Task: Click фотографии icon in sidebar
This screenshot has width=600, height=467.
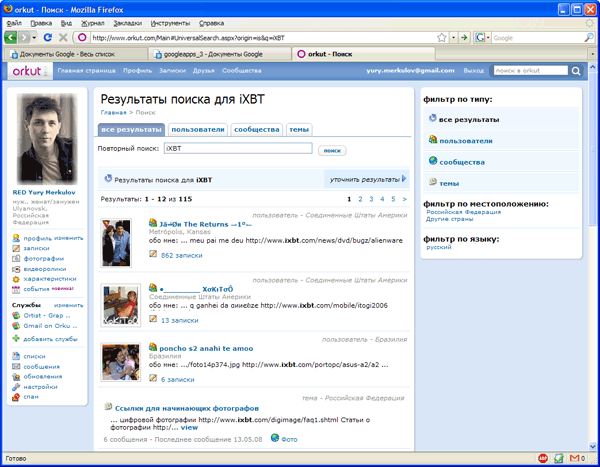Action: (16, 259)
